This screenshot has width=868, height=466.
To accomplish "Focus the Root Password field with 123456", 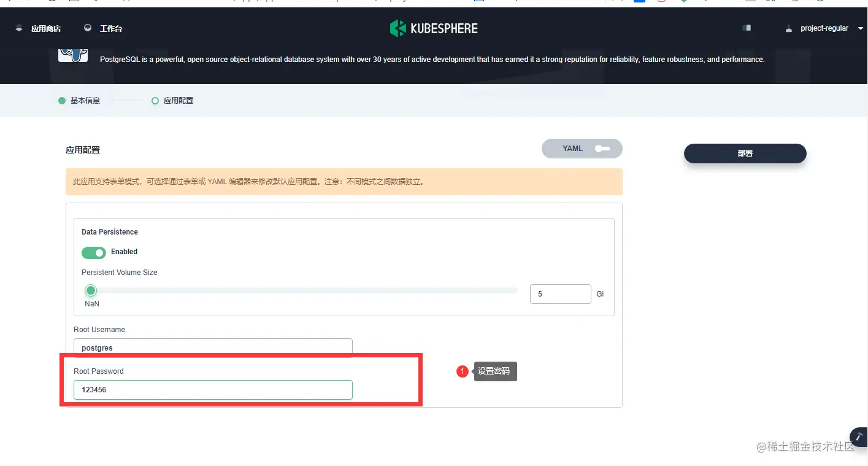I will click(213, 390).
